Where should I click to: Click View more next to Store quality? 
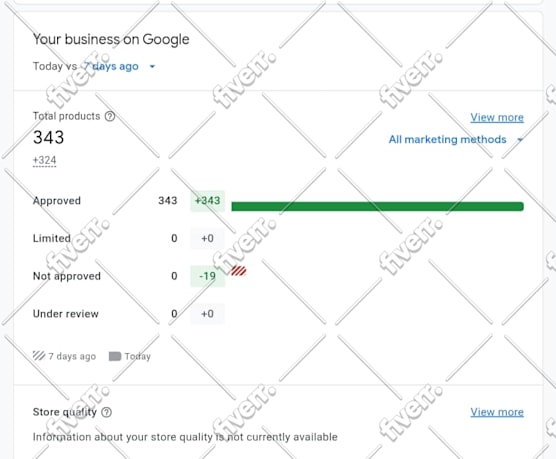click(x=497, y=412)
